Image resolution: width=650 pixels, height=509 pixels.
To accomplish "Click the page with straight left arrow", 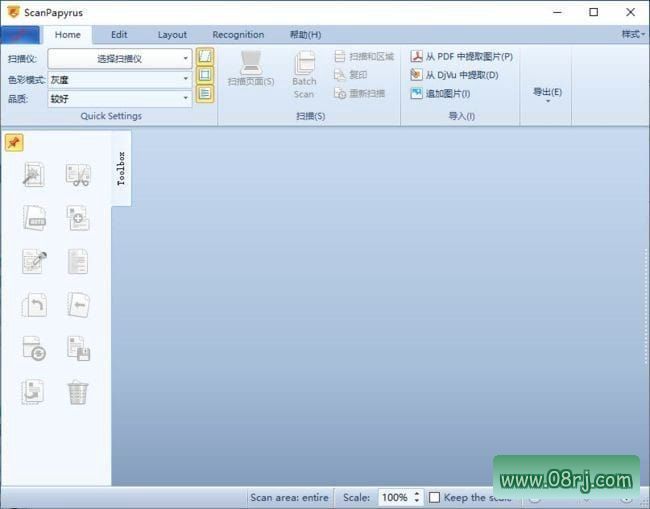I will coord(78,305).
